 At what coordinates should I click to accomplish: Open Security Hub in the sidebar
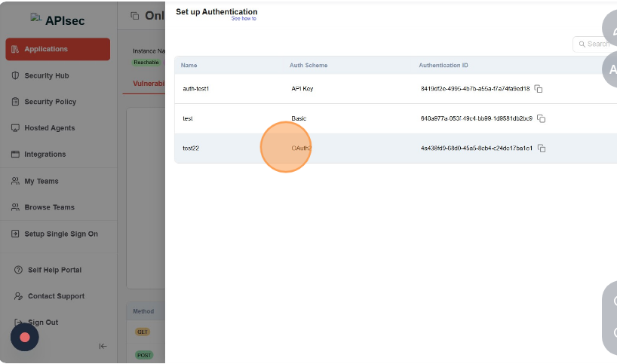click(47, 75)
